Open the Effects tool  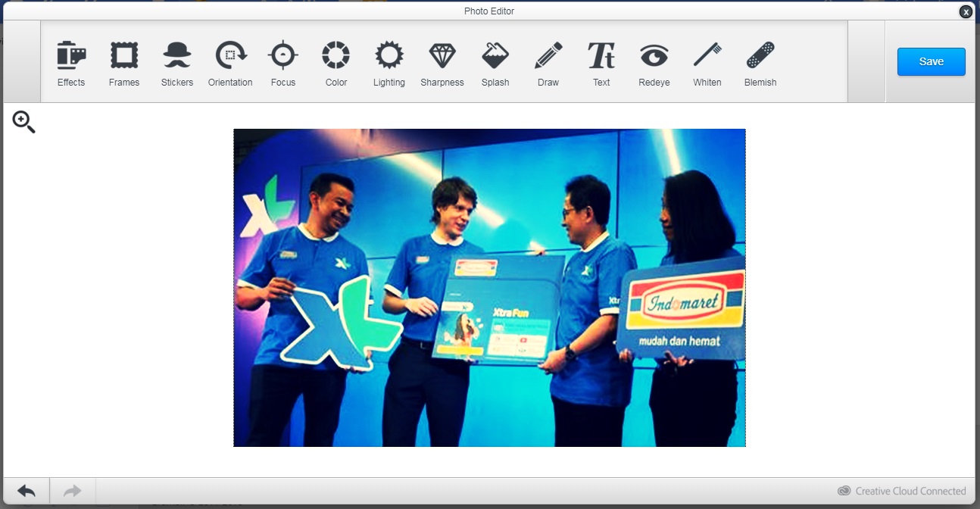[71, 64]
